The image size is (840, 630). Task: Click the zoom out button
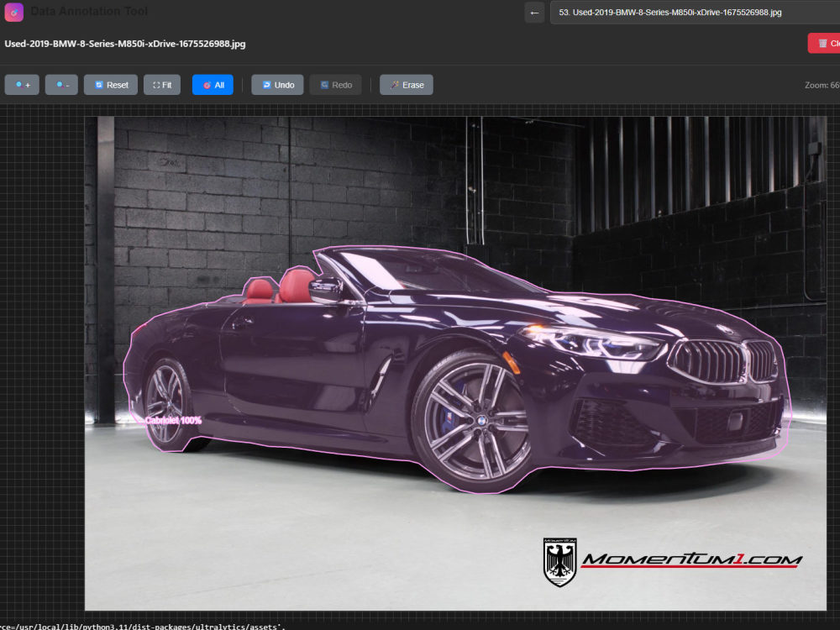coord(61,85)
